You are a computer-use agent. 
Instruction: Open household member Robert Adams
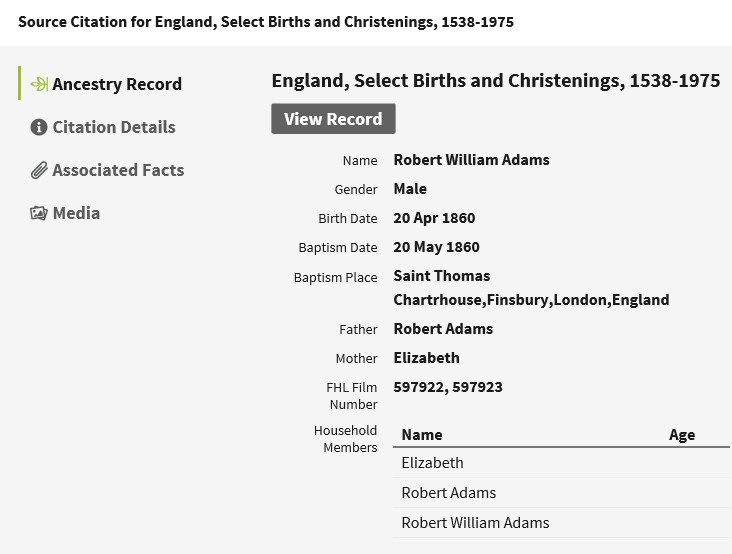(x=449, y=492)
